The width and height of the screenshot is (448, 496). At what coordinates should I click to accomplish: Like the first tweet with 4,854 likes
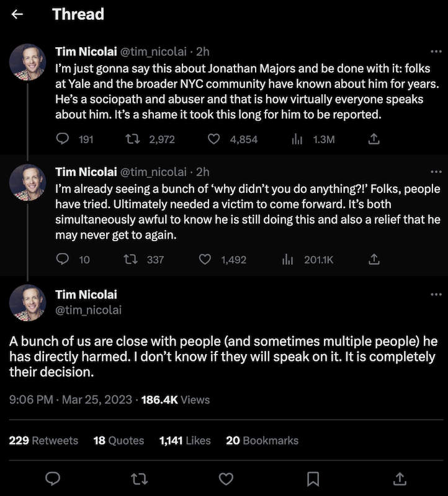tap(213, 139)
